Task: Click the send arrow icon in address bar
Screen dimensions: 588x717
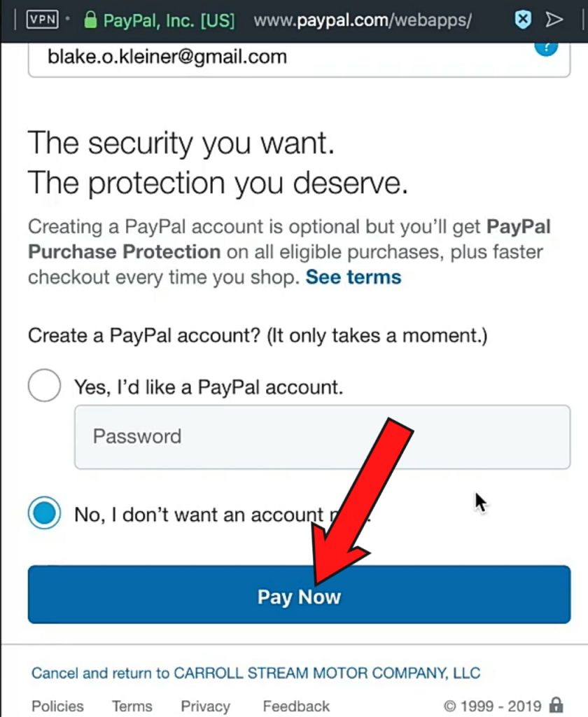Action: click(554, 20)
